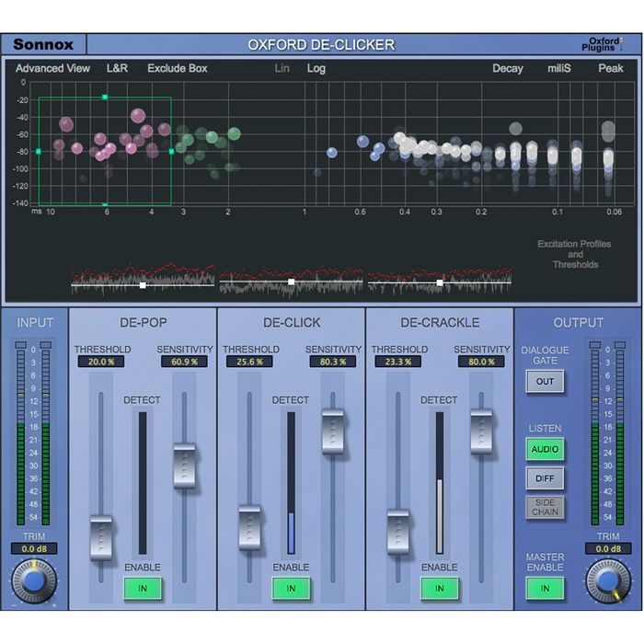Toggle the De-Click enable IN button
This screenshot has width=644, height=644.
(x=291, y=588)
